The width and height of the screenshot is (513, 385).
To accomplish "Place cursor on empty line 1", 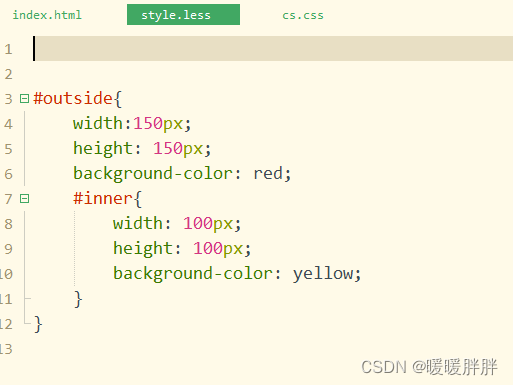I will (273, 49).
